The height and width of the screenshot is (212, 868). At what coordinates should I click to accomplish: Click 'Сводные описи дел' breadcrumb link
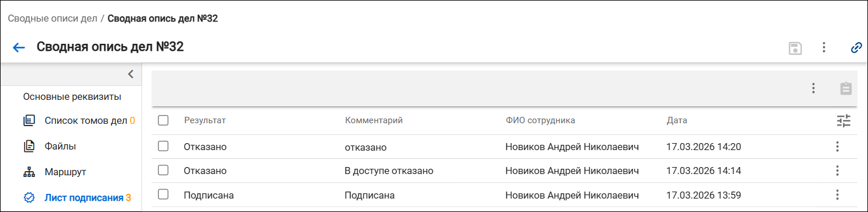coord(52,18)
